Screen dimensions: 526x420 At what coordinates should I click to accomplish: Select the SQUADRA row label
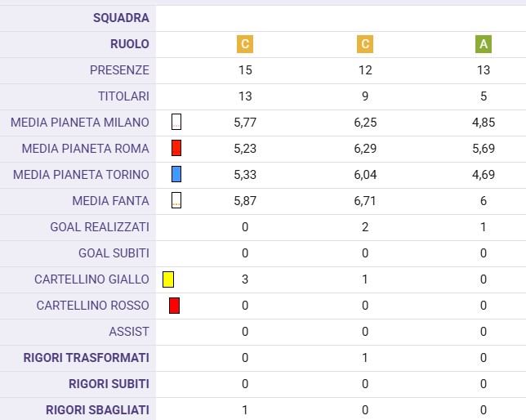[122, 18]
